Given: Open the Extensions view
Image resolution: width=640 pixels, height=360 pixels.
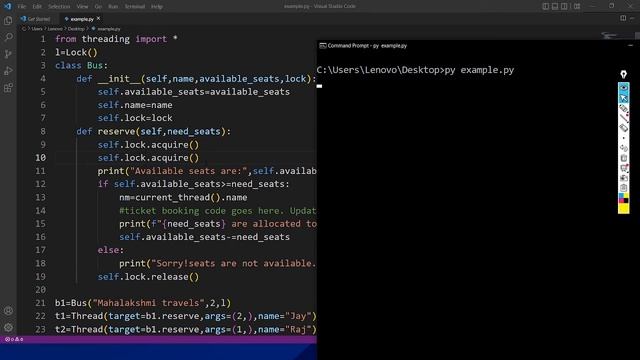Looking at the screenshot, I should tap(8, 88).
